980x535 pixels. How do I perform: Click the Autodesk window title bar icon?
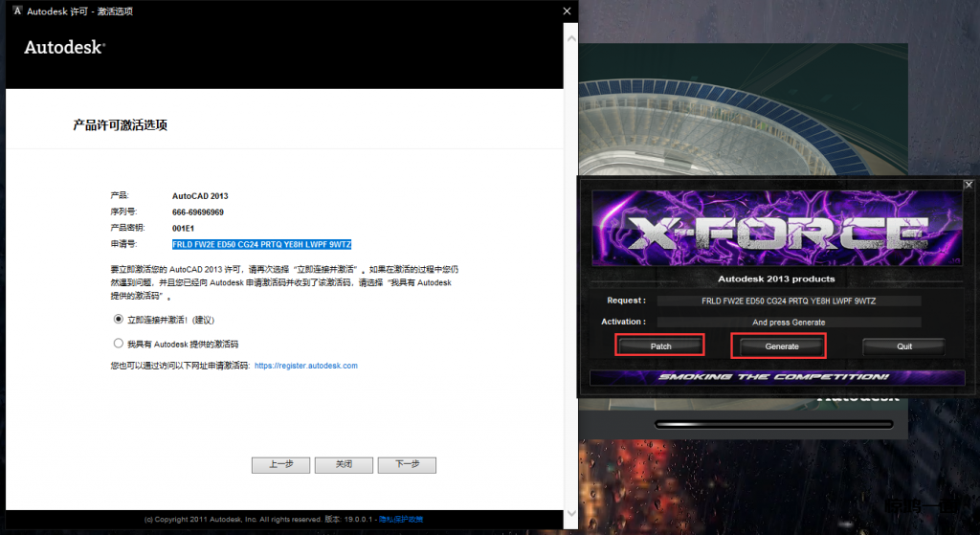click(17, 11)
